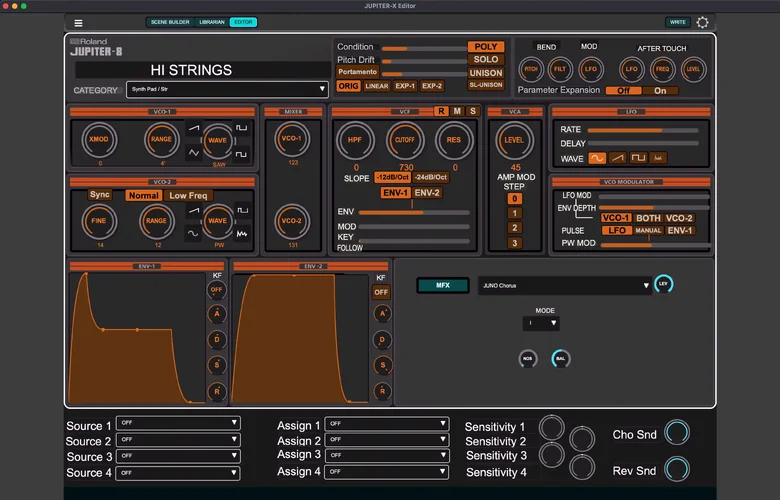
Task: Click the Bend FILT knob
Action: coord(560,70)
